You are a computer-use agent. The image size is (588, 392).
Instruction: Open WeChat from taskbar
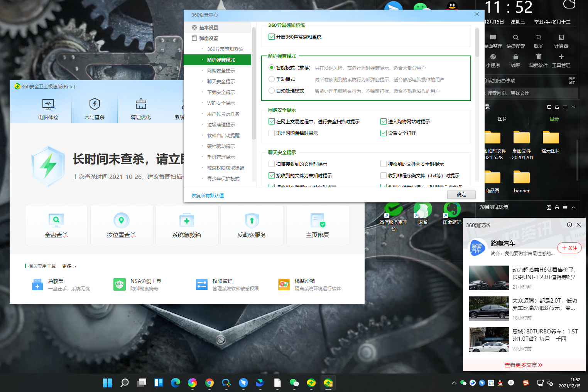294,383
